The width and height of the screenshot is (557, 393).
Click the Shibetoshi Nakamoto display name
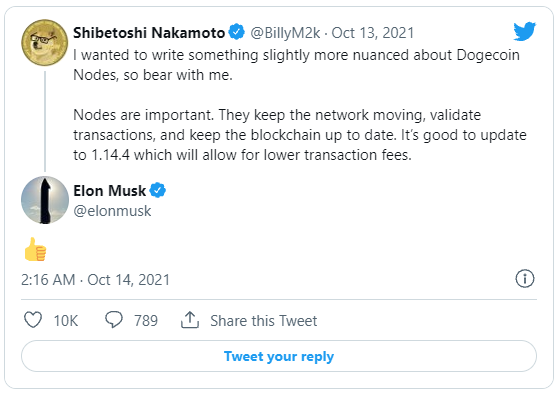149,33
